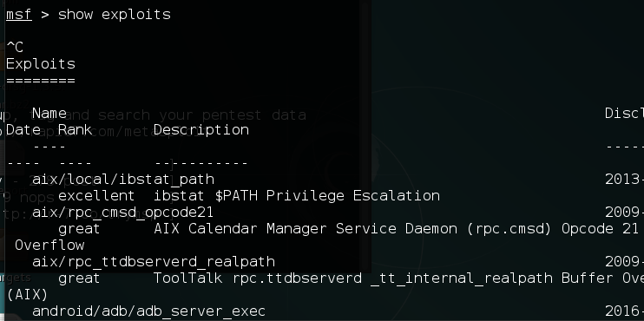
Task: Select the aix/rpc_ttdbserverd_realpath exploit name
Action: [154, 261]
